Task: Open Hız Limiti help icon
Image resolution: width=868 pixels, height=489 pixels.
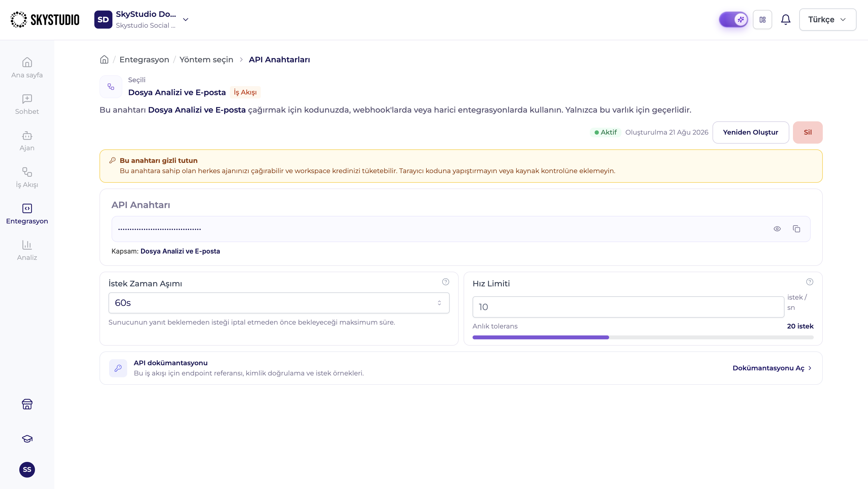Action: 810,282
